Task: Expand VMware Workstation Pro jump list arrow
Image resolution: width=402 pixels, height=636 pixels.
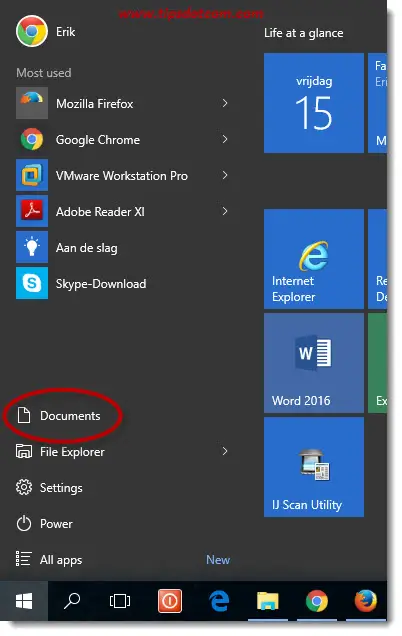Action: tap(225, 175)
